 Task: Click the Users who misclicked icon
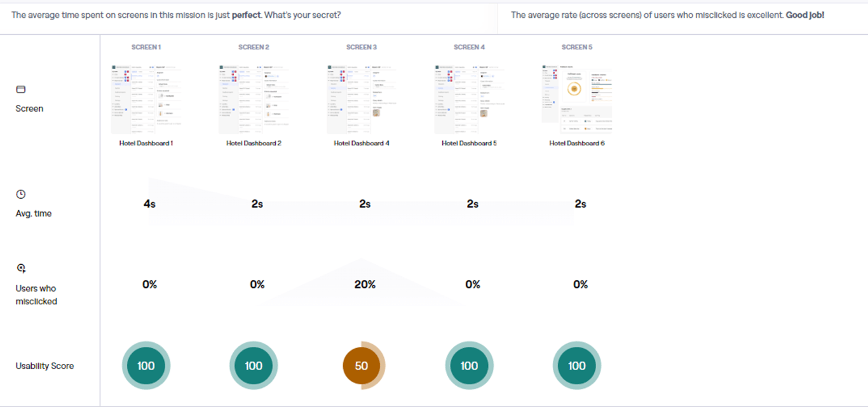[20, 269]
